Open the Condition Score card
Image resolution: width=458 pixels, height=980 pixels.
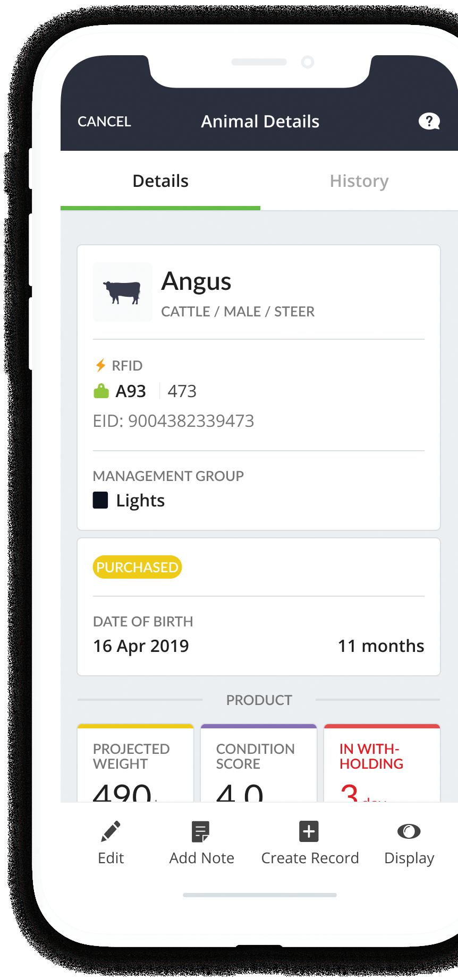259,763
